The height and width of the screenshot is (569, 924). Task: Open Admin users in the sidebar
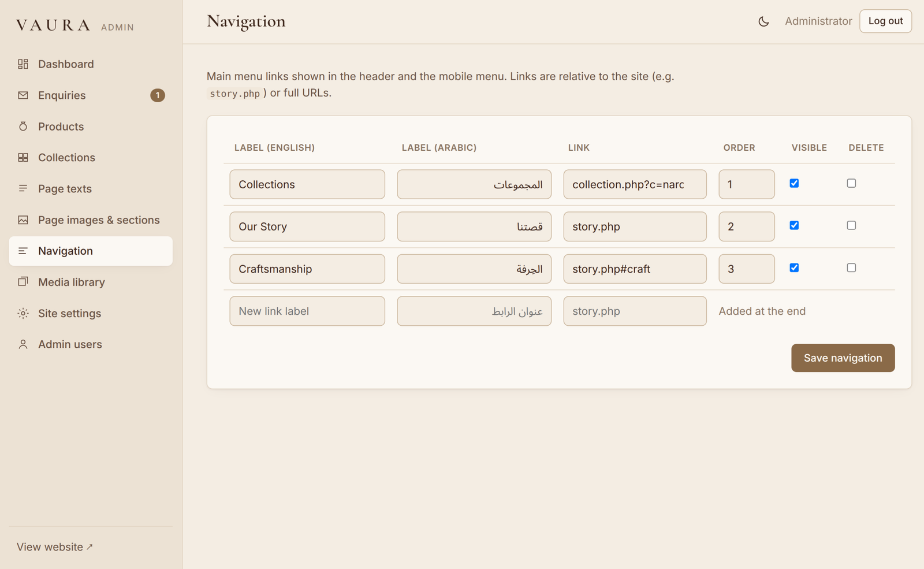pyautogui.click(x=91, y=344)
